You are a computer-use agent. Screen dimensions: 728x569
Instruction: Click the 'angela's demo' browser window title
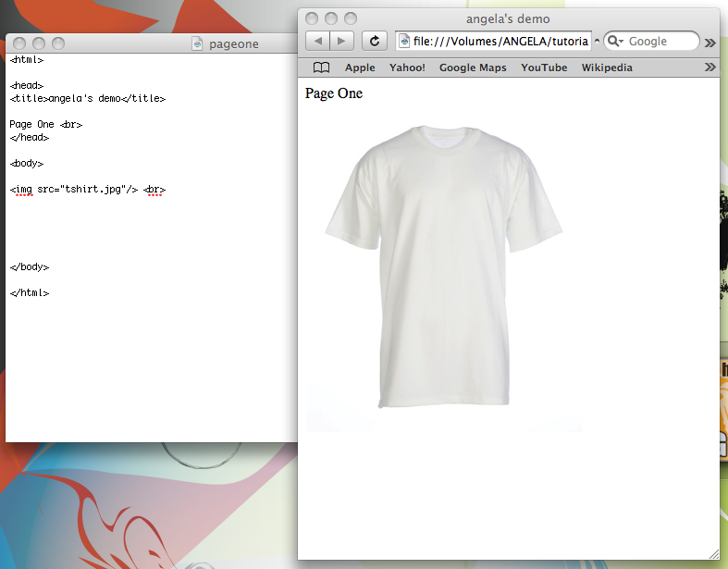click(x=508, y=19)
